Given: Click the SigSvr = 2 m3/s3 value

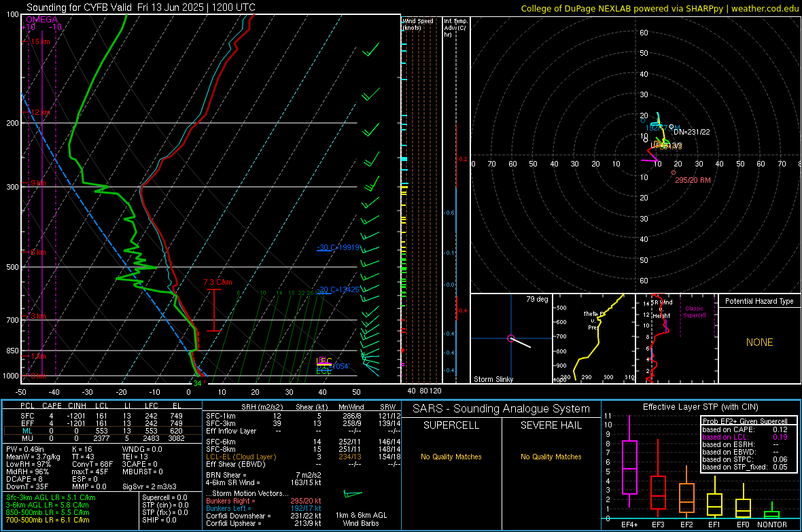Looking at the screenshot, I should (150, 486).
